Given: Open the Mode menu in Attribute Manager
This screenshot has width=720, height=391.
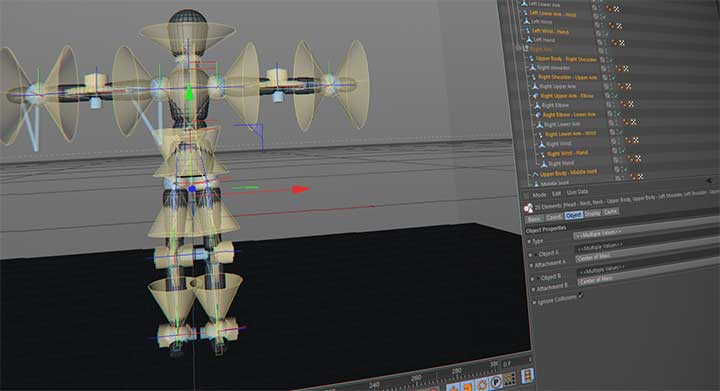Looking at the screenshot, I should pos(539,195).
